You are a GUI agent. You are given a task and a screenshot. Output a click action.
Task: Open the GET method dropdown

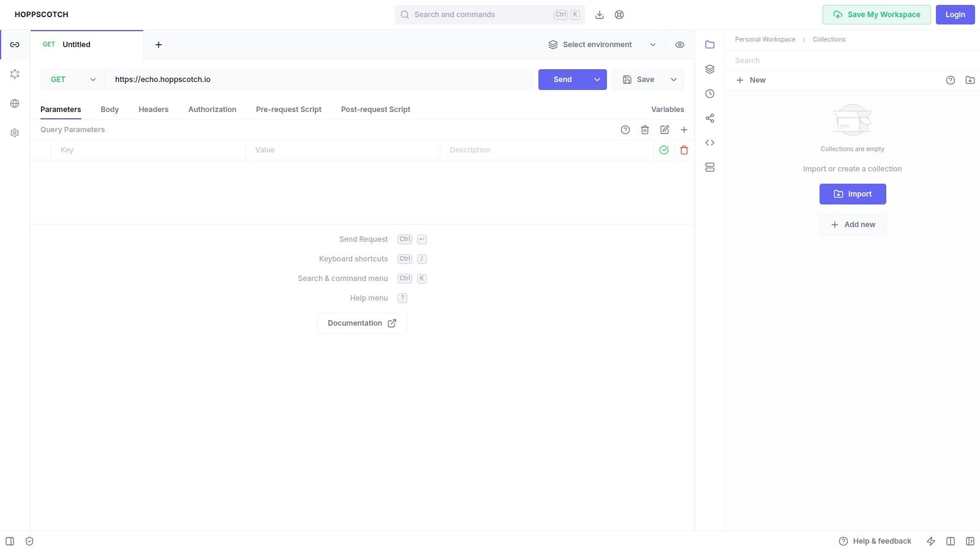click(x=72, y=79)
